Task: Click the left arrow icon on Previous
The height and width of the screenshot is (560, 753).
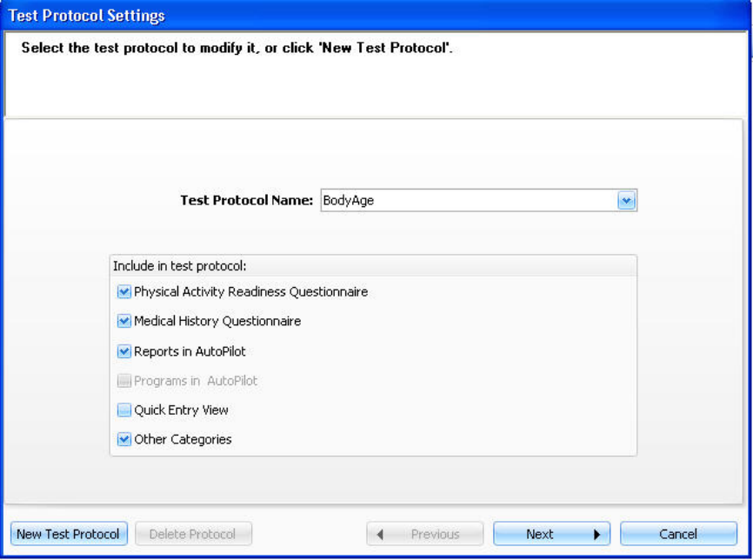Action: (x=380, y=535)
